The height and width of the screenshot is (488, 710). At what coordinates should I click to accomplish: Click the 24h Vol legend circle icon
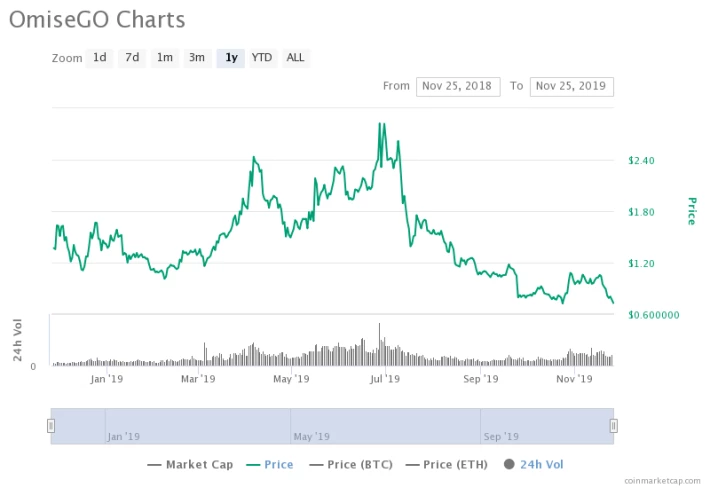(509, 464)
